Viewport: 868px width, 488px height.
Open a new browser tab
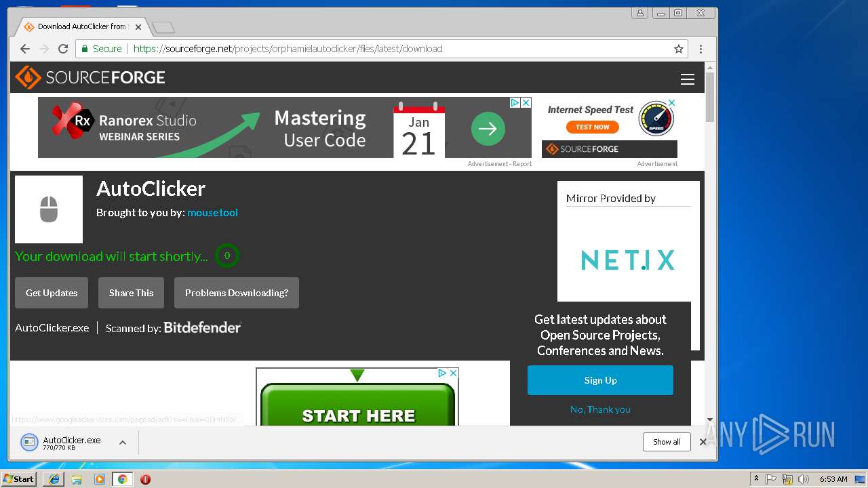163,27
